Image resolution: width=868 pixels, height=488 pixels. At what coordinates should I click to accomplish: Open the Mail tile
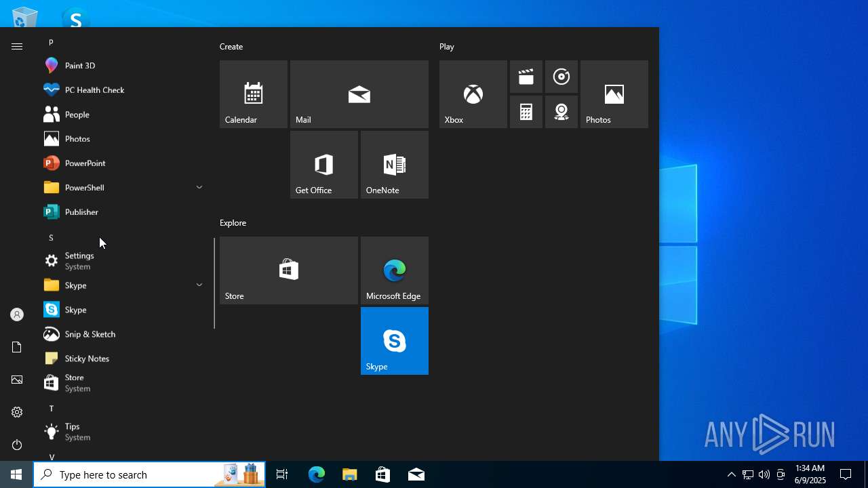[x=359, y=94]
